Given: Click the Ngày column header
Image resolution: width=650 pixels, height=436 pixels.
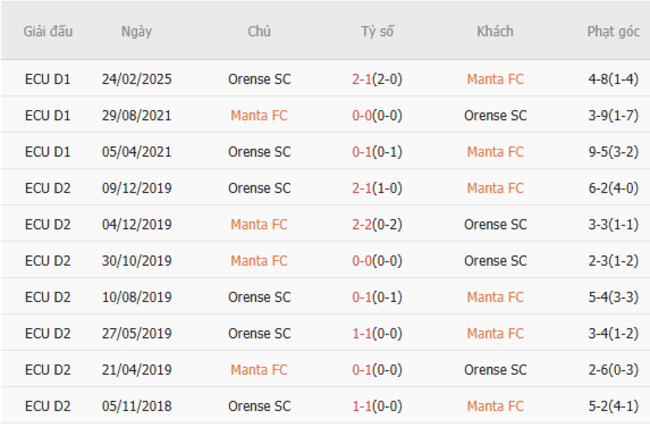Looking at the screenshot, I should click(x=137, y=31).
